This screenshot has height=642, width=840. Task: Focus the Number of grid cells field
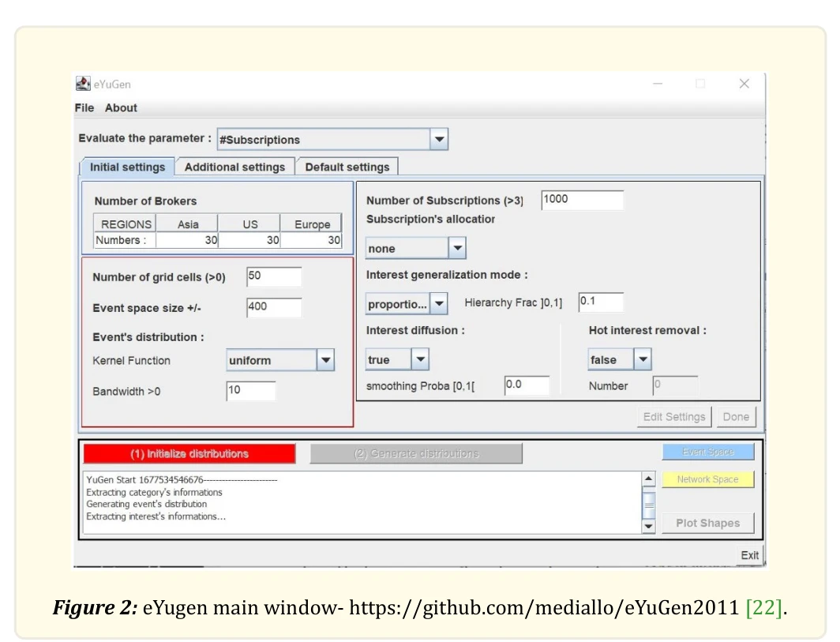pyautogui.click(x=274, y=276)
